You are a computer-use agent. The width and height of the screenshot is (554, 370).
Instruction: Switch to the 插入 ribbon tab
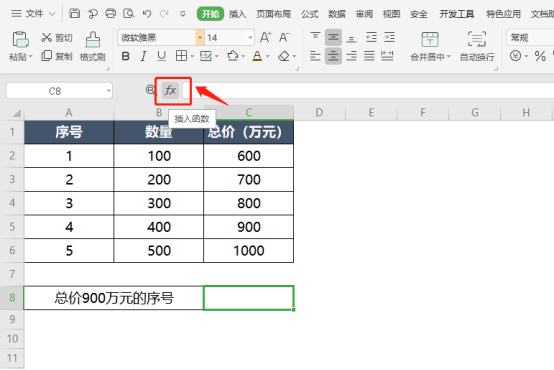(x=237, y=14)
